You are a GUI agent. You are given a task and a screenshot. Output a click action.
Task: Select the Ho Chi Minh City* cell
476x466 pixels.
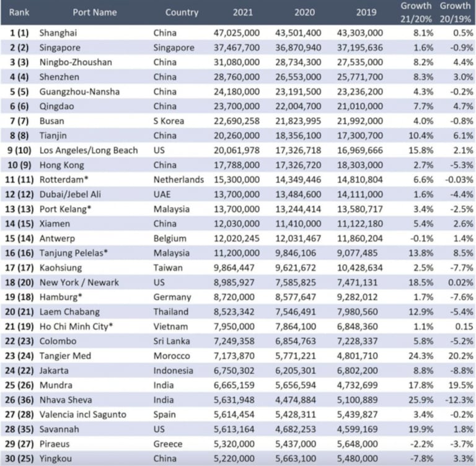(74, 327)
